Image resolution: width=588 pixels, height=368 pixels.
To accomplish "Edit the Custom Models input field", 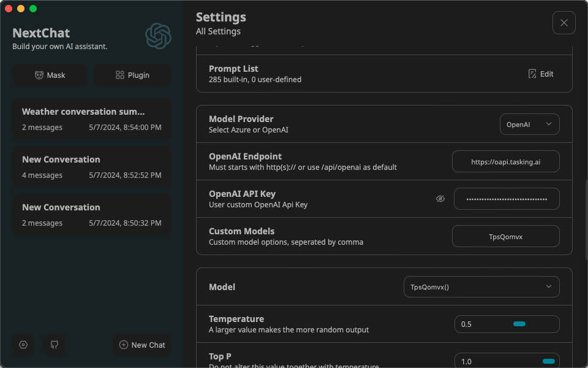I will [x=505, y=236].
